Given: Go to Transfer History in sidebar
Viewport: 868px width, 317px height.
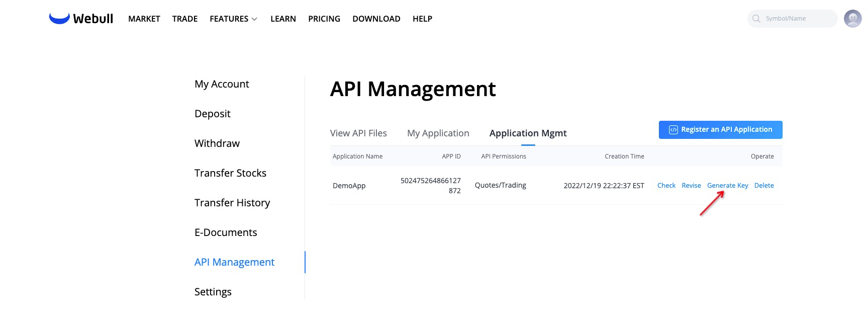Looking at the screenshot, I should (x=232, y=203).
